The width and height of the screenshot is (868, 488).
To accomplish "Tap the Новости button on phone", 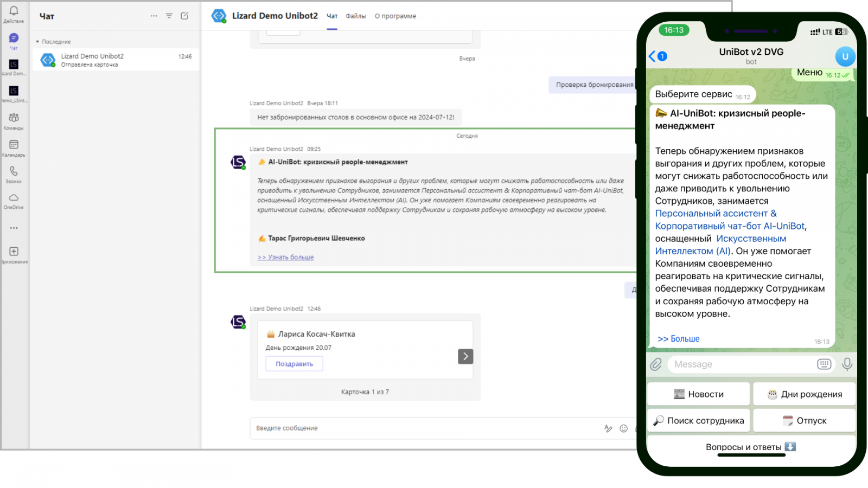I will [x=698, y=394].
